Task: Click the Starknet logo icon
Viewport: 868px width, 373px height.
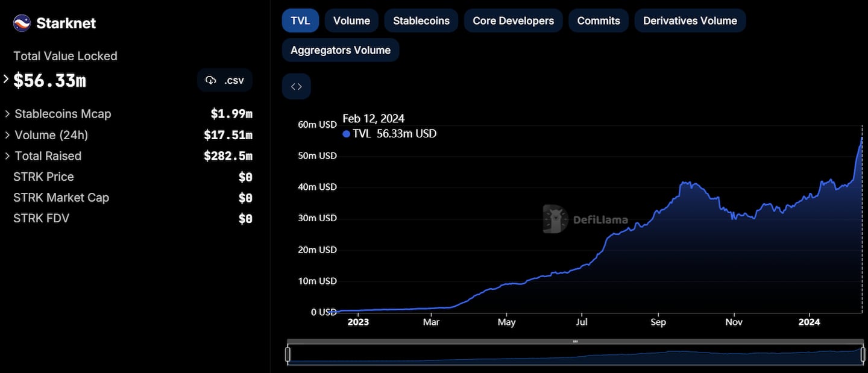Action: [x=22, y=23]
